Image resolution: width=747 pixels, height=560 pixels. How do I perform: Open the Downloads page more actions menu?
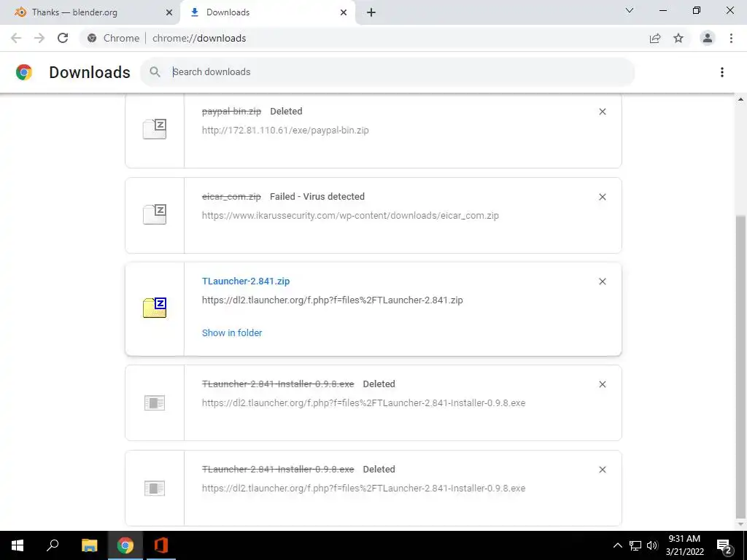click(722, 72)
